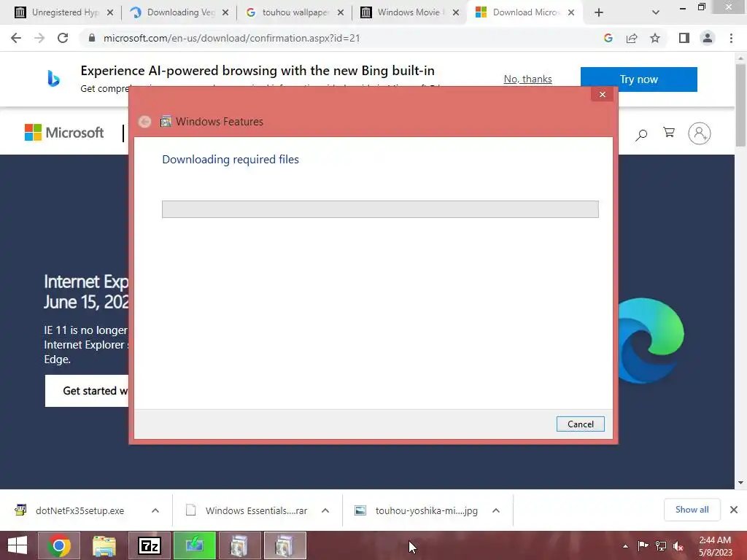The width and height of the screenshot is (747, 560).
Task: Open Chrome three-dot menu
Action: click(731, 38)
